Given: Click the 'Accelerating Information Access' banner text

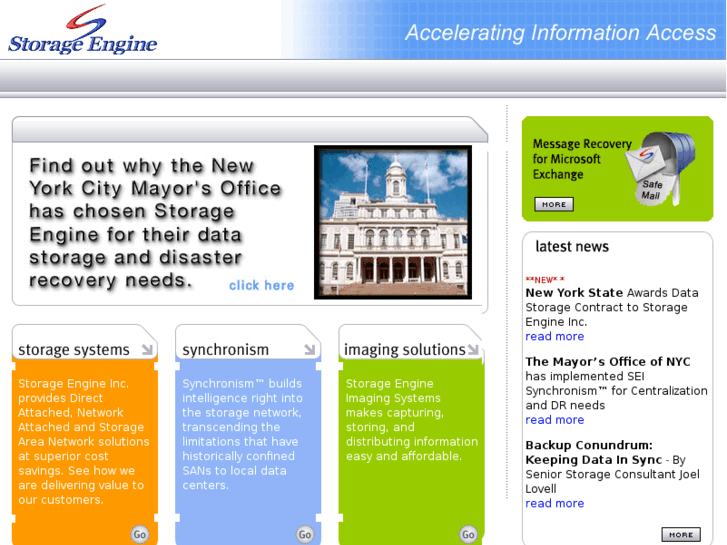Looking at the screenshot, I should pyautogui.click(x=561, y=32).
